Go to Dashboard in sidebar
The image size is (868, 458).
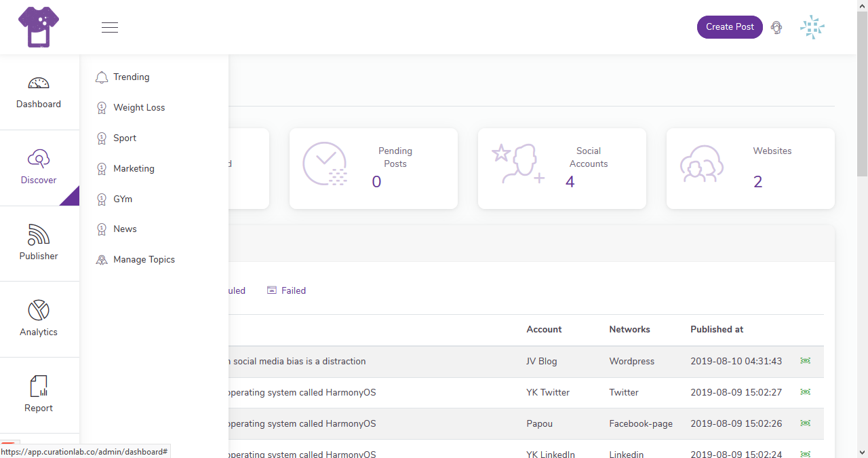click(39, 92)
